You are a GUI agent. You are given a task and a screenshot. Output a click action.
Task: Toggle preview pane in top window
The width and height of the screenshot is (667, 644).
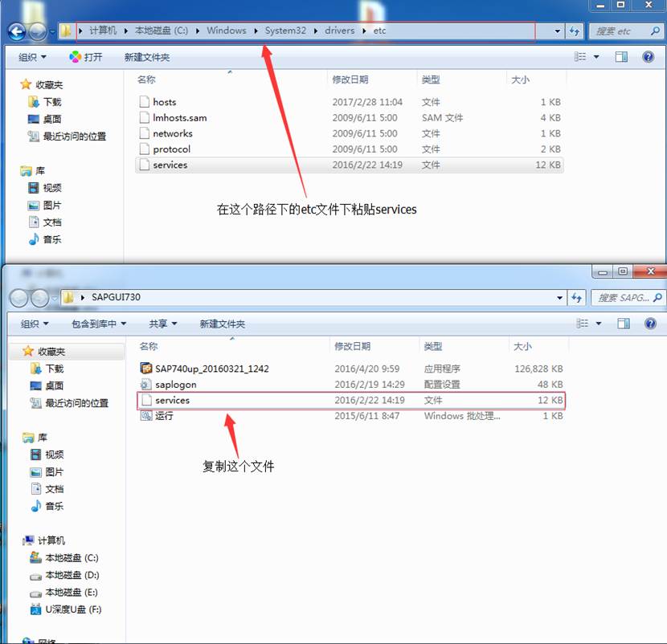click(621, 57)
